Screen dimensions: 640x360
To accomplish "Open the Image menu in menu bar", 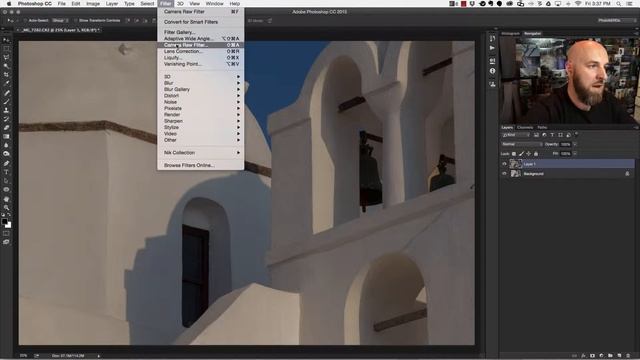I will point(93,4).
